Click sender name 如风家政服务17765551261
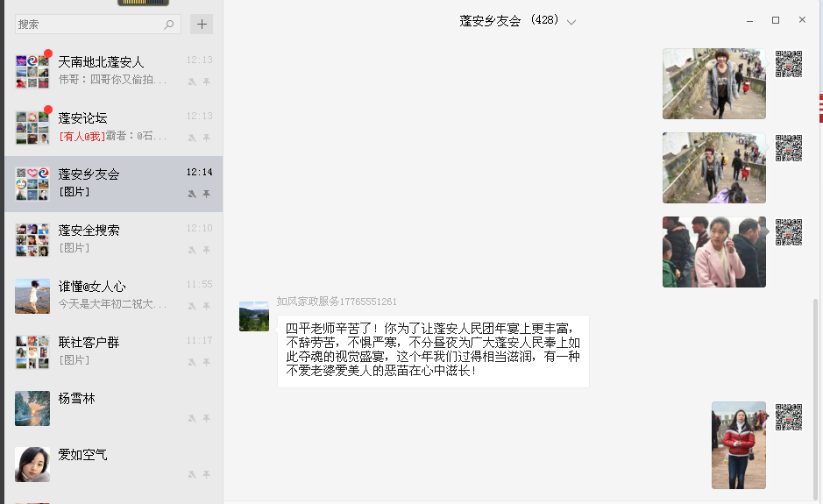The height and width of the screenshot is (504, 823). point(337,302)
